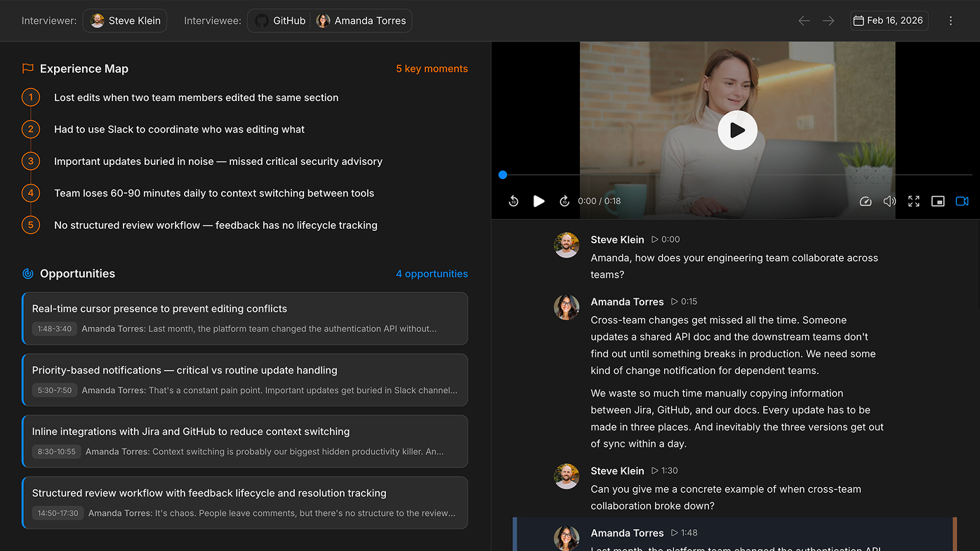This screenshot has width=980, height=551.
Task: Click the 4 opportunities link
Action: [x=432, y=274]
